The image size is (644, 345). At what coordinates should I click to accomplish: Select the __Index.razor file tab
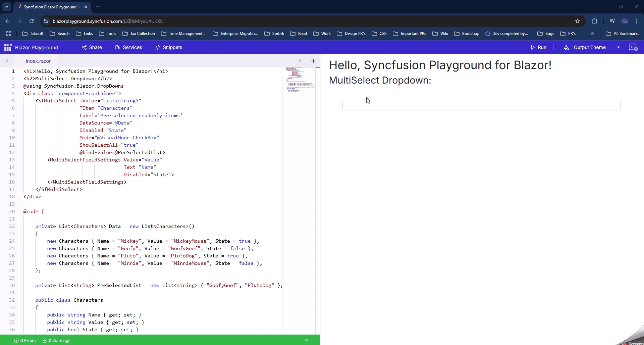pos(36,61)
